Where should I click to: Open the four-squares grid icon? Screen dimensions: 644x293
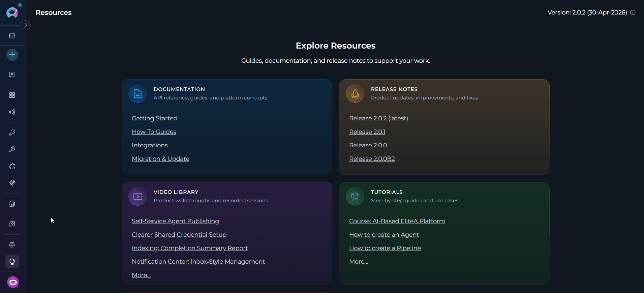12,95
